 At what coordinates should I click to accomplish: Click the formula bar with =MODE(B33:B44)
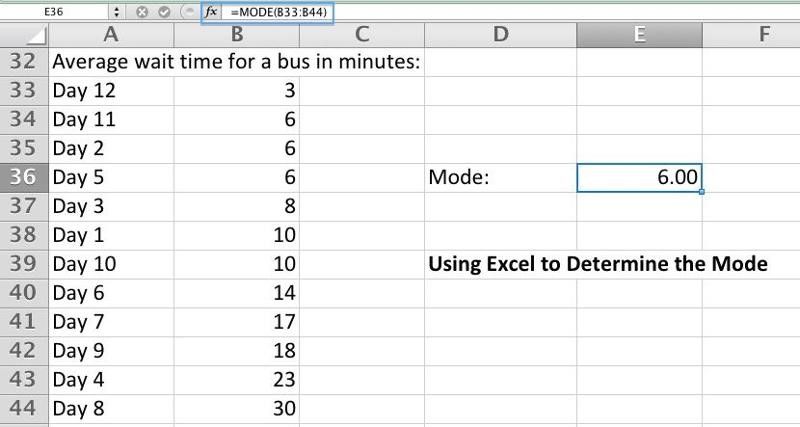tap(280, 13)
